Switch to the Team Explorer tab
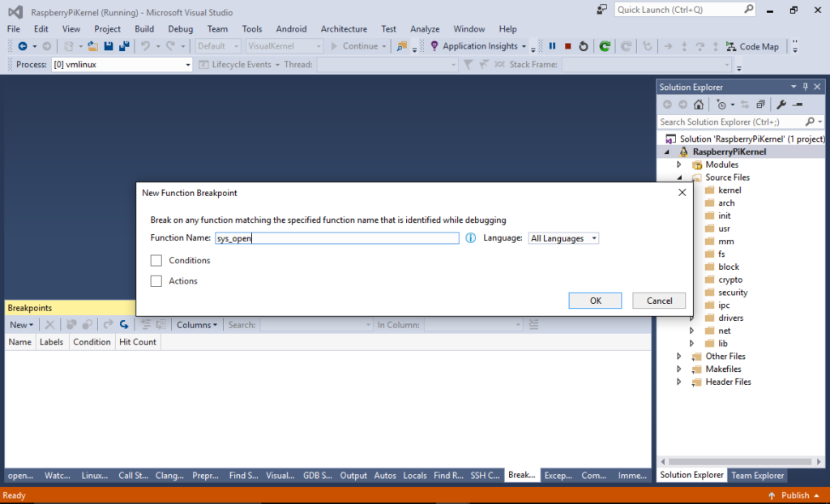 tap(757, 475)
